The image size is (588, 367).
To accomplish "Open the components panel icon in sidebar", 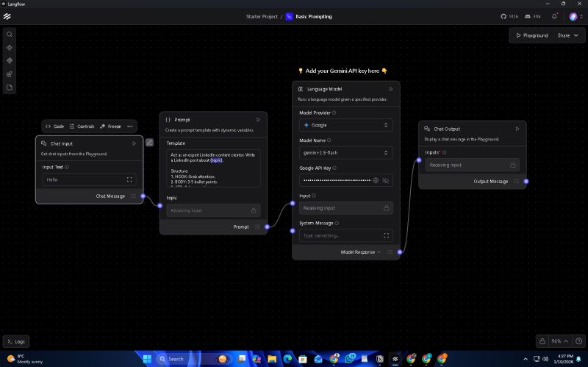I will [x=10, y=48].
